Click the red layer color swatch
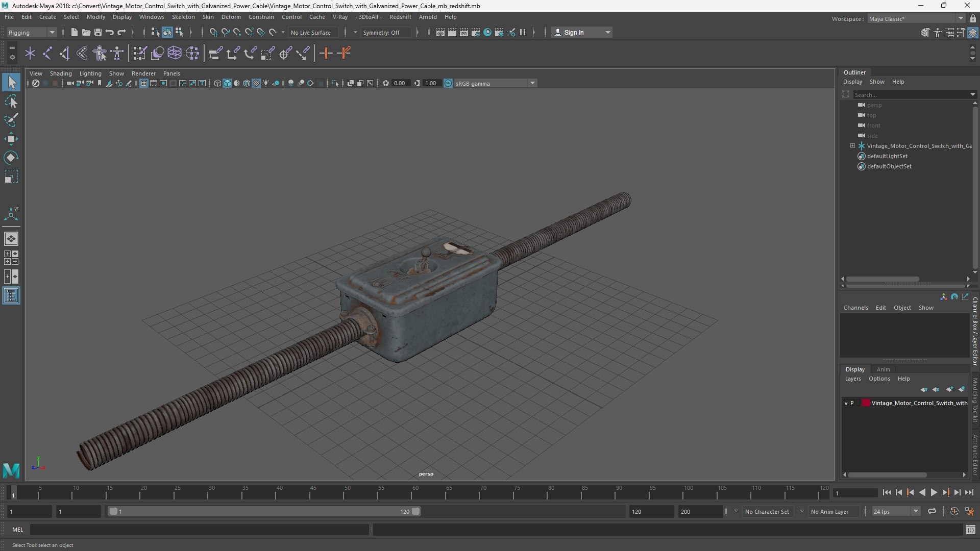Image resolution: width=980 pixels, height=551 pixels. point(866,403)
